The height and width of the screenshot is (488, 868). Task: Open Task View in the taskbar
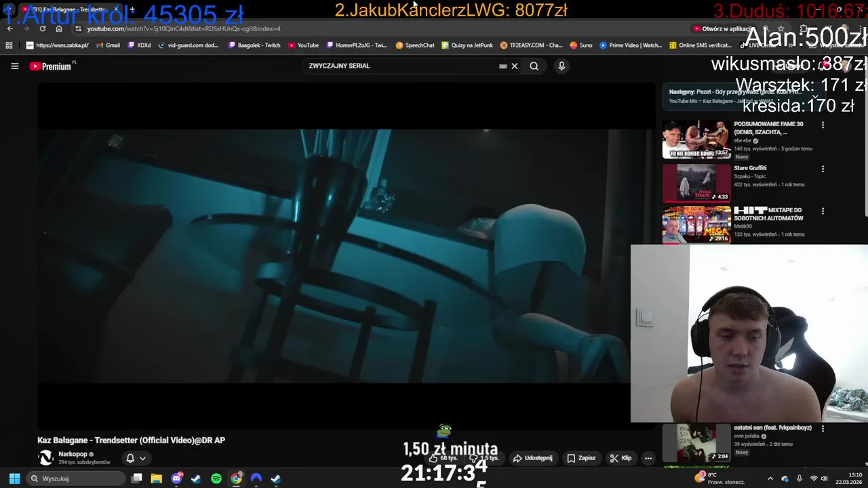136,479
